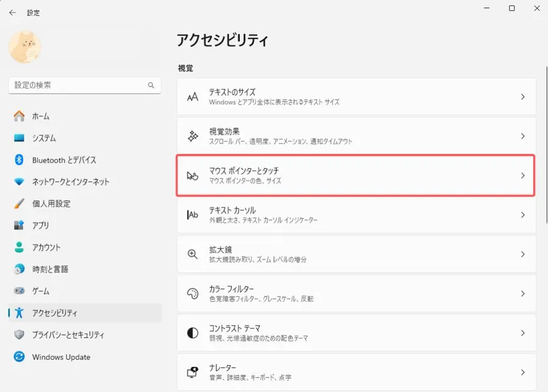Image resolution: width=548 pixels, height=392 pixels.
Task: Click the 拡大鏡 magnifier plus icon
Action: click(x=192, y=254)
